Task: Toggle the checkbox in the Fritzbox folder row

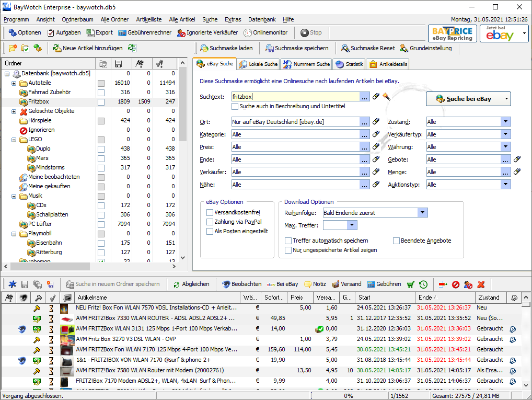Action: (101, 102)
